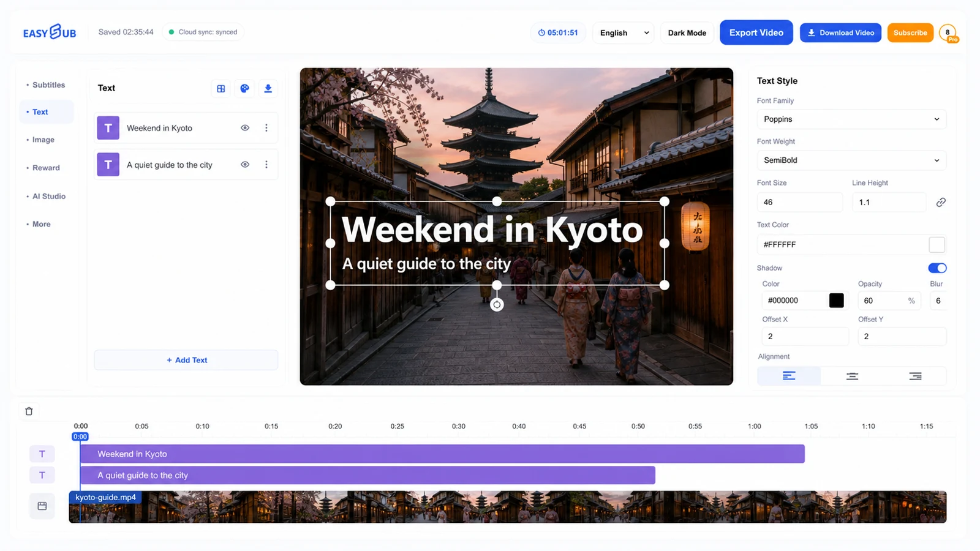
Task: Open the Poppins font family dropdown
Action: [x=851, y=119]
